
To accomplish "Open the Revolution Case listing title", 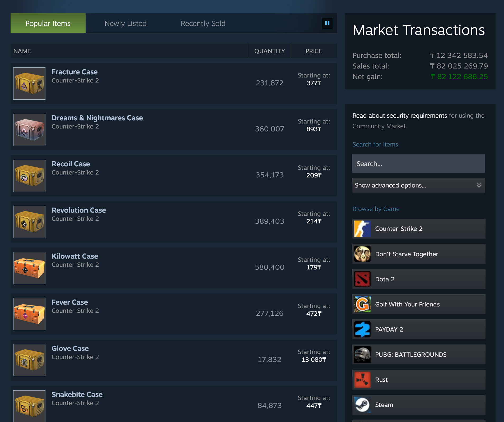I will 79,210.
